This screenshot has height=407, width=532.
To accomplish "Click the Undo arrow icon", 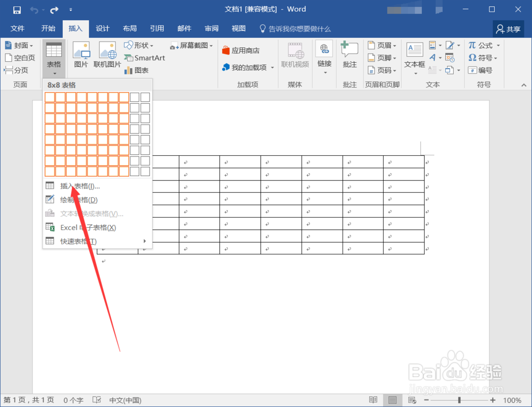I will (34, 10).
